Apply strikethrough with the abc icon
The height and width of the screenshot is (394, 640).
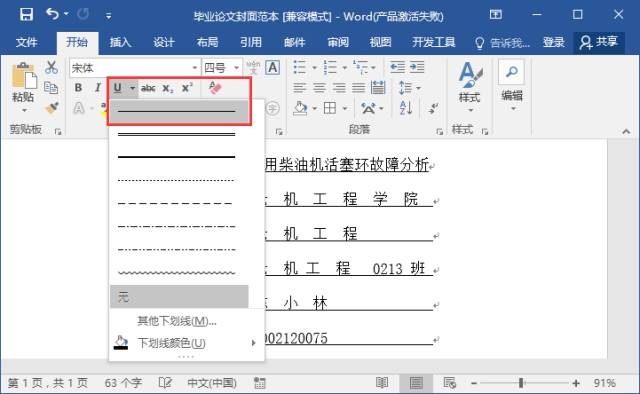point(148,88)
